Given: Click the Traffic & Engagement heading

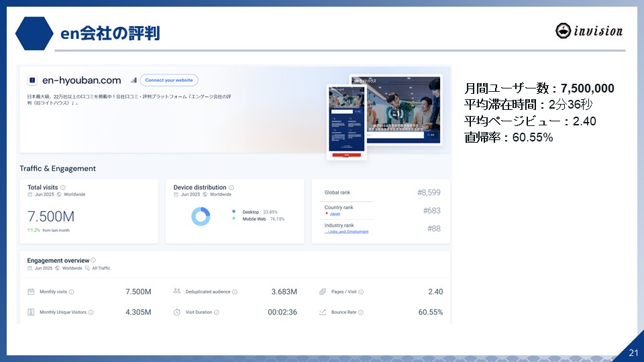Looking at the screenshot, I should (x=58, y=168).
